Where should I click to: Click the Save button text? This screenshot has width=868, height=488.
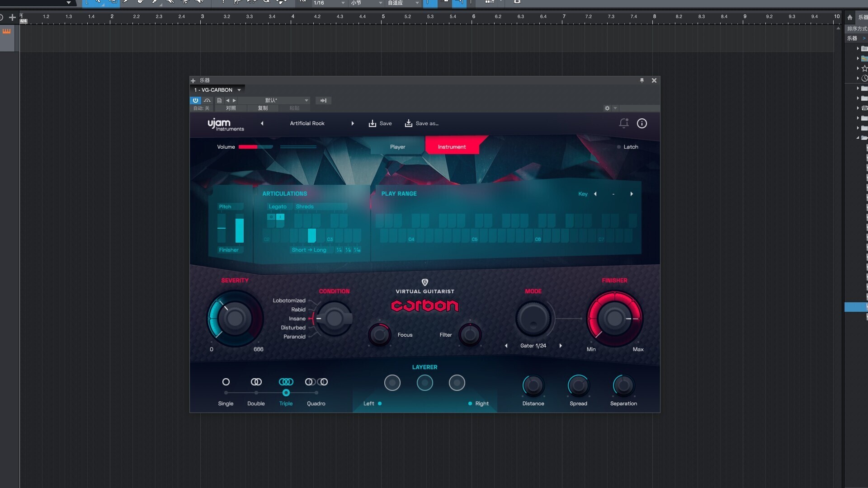click(386, 123)
